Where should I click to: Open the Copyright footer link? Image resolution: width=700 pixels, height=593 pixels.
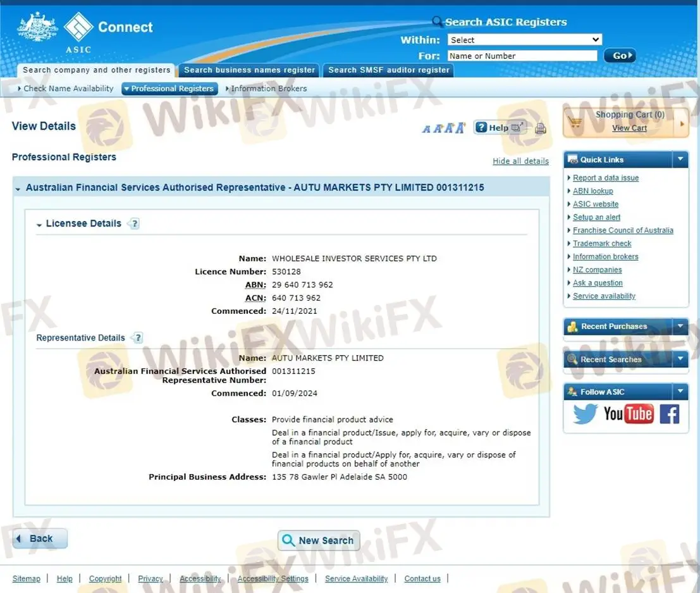pos(106,578)
